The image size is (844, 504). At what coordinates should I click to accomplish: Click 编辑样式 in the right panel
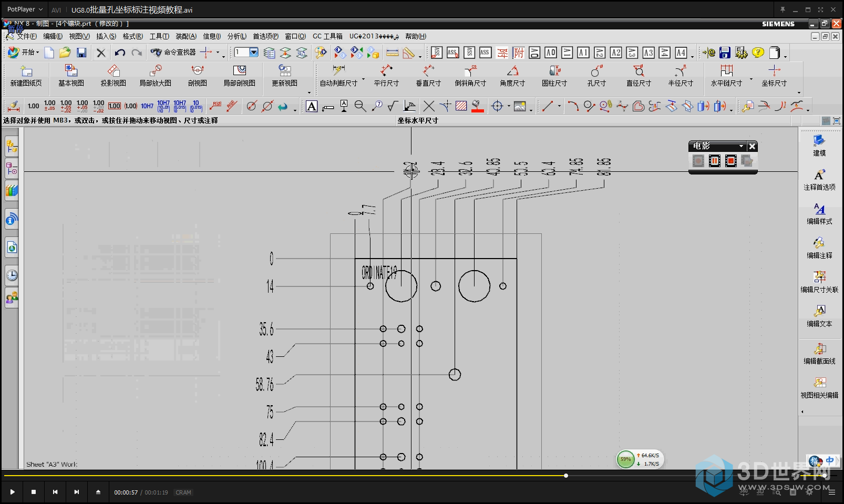pyautogui.click(x=819, y=214)
